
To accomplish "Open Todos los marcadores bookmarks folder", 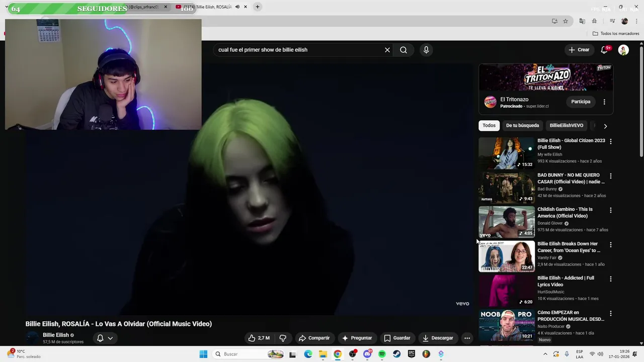I will [x=616, y=34].
